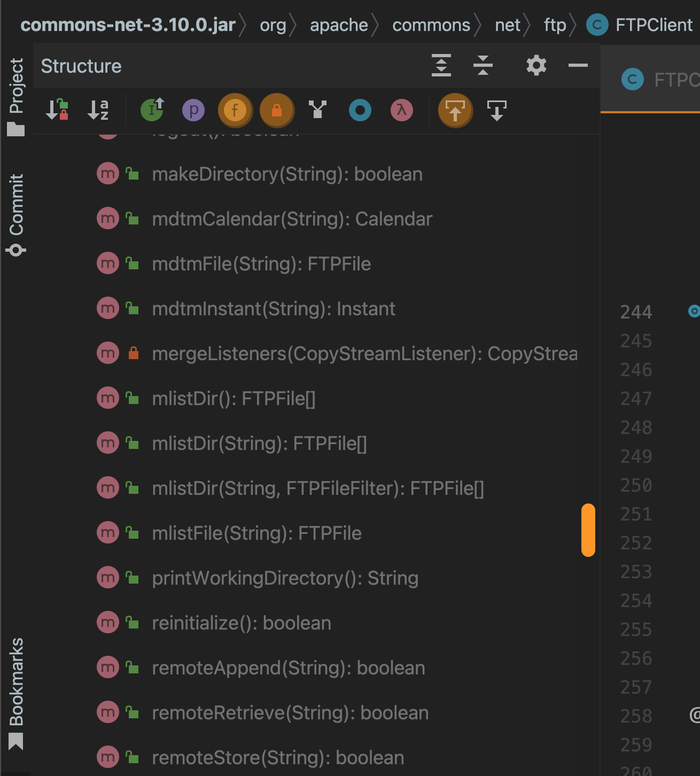Toggle the blue interface filter icon

click(360, 111)
